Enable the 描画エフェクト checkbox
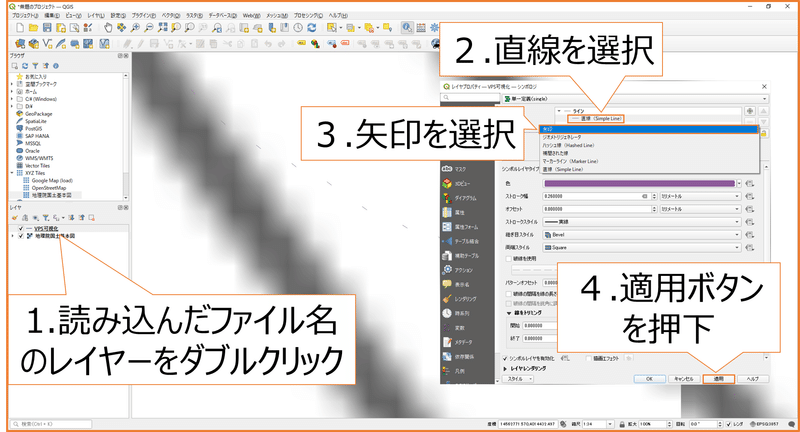This screenshot has width=800, height=432. (588, 359)
